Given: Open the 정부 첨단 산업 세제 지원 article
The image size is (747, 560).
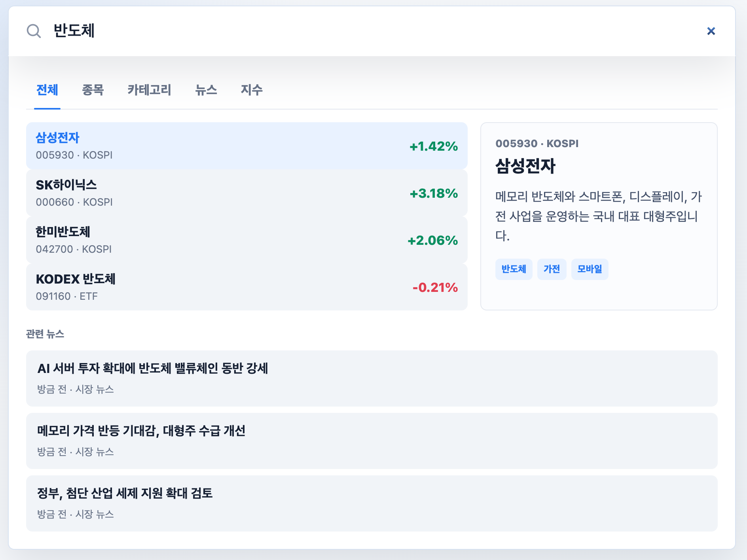Looking at the screenshot, I should coord(372,503).
